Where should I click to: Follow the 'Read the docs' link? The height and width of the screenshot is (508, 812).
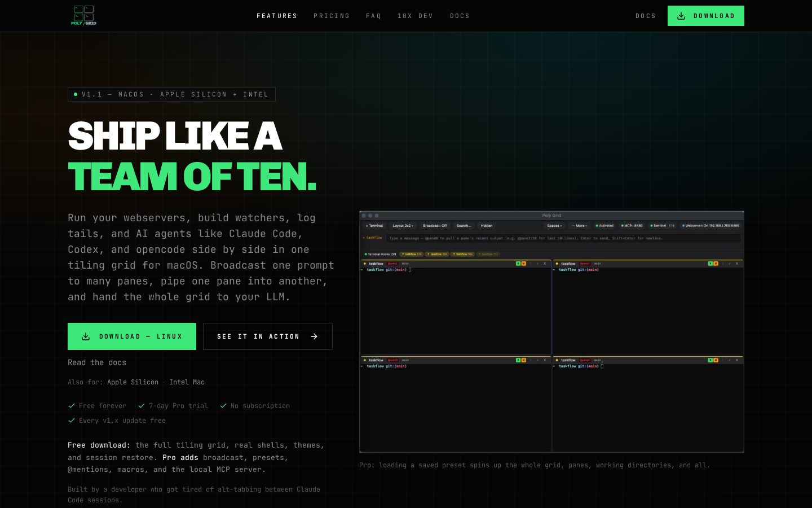[x=97, y=362]
